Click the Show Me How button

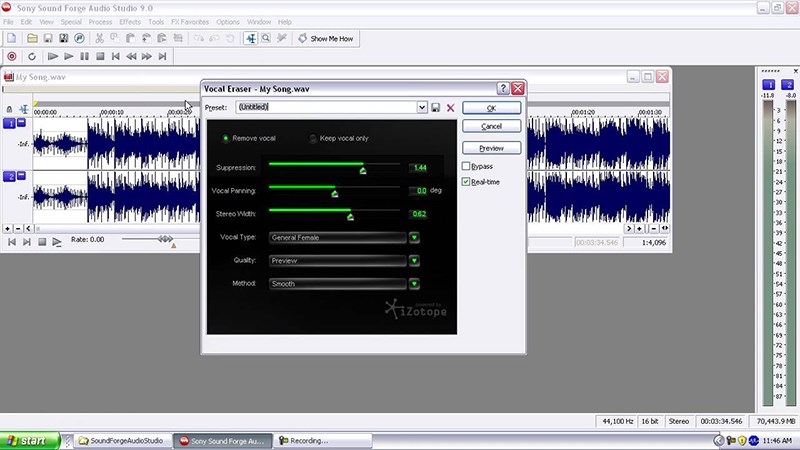326,38
